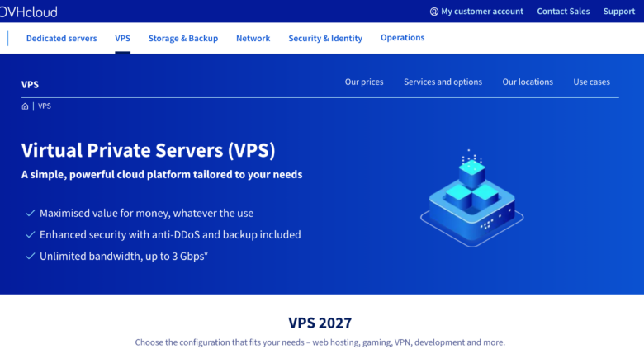Viewport: 644px width, 363px height.
Task: Open the Contact Sales link
Action: 563,12
